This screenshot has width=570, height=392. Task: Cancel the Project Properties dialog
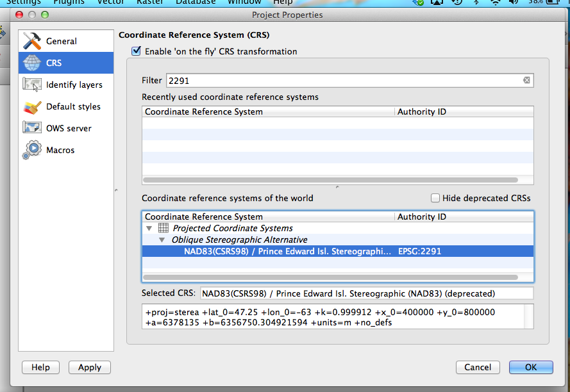point(478,368)
